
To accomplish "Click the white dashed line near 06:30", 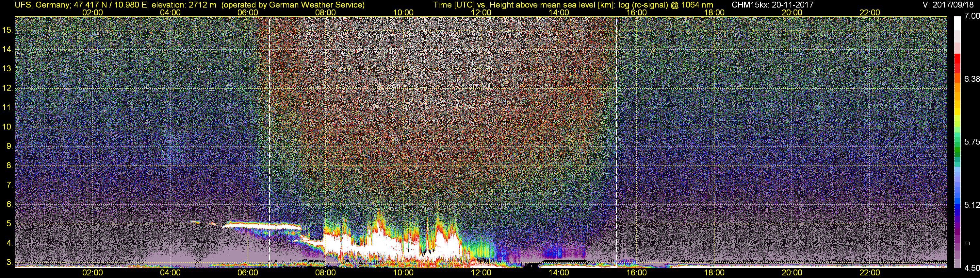I will click(269, 142).
